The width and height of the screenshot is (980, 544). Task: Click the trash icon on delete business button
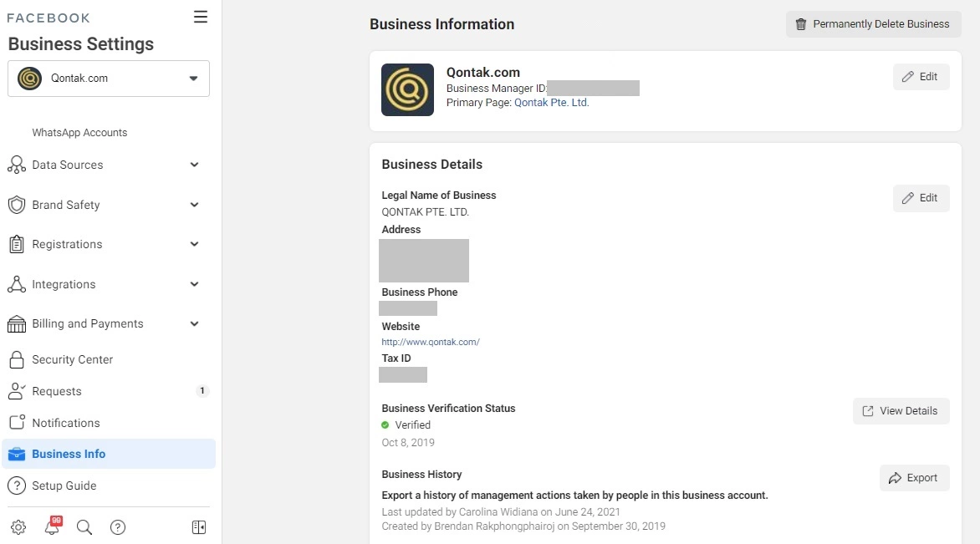pyautogui.click(x=800, y=24)
